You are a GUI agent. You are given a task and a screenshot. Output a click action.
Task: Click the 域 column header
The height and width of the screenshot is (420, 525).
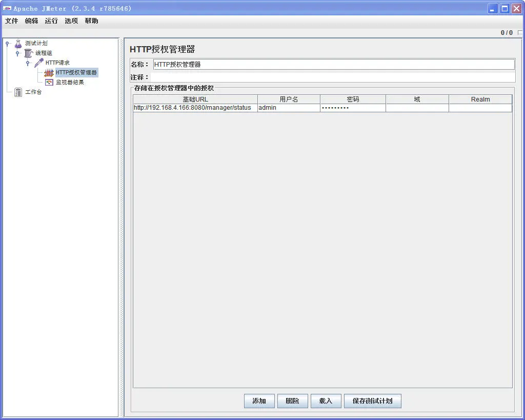point(417,99)
